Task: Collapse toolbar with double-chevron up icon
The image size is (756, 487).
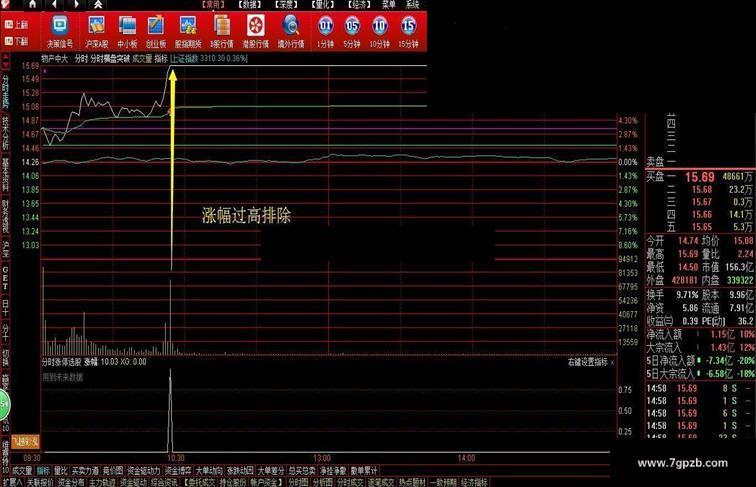Action: pyautogui.click(x=98, y=5)
